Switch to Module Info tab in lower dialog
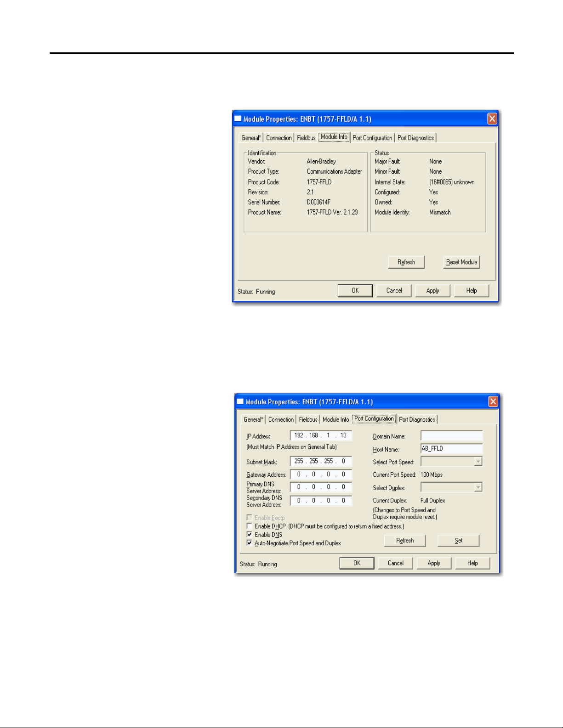 [336, 419]
